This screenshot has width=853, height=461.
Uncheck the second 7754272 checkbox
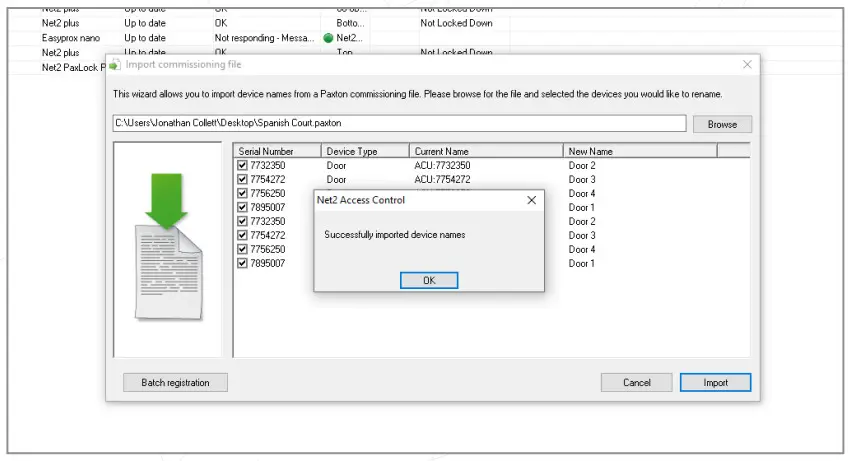click(243, 235)
